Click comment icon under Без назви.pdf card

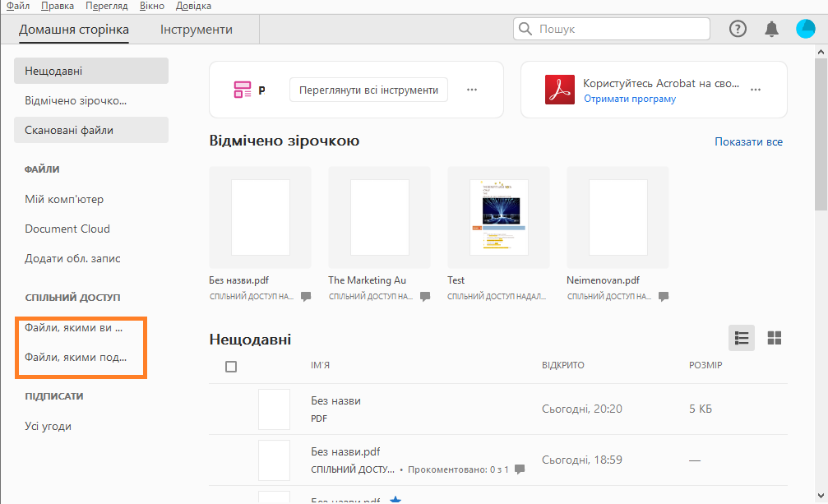(306, 297)
